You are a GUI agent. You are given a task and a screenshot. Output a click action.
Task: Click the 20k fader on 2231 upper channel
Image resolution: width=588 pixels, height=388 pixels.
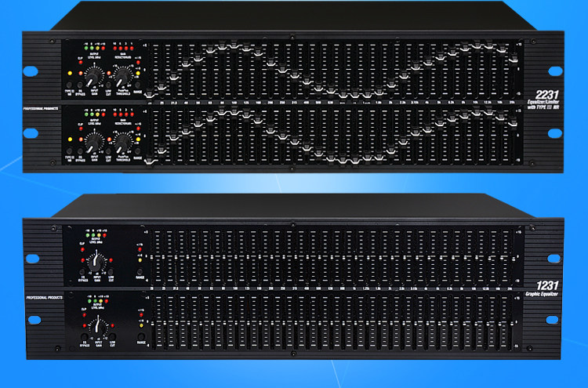click(x=513, y=60)
